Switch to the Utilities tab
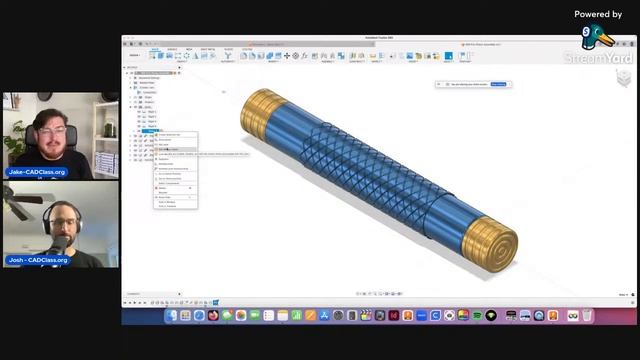This screenshot has width=640, height=360. click(247, 49)
